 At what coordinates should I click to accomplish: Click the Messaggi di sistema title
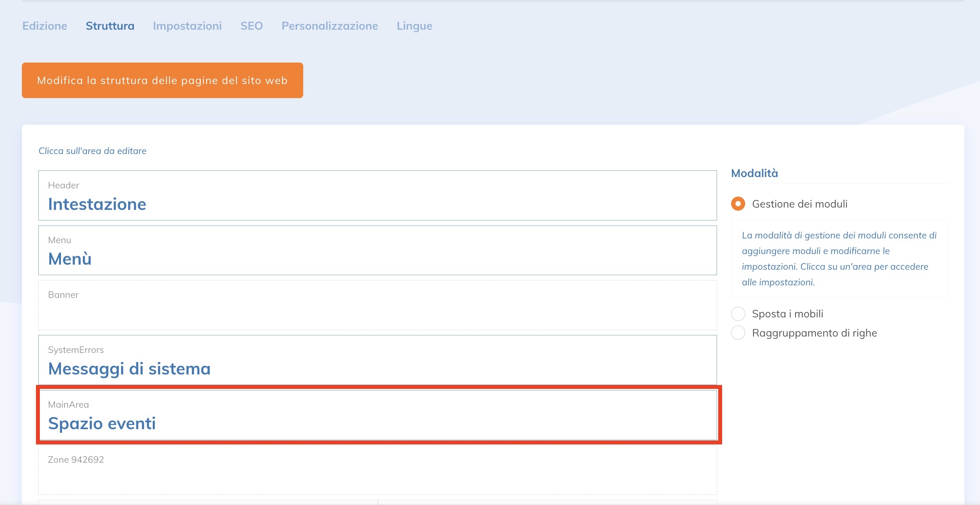[x=129, y=369]
